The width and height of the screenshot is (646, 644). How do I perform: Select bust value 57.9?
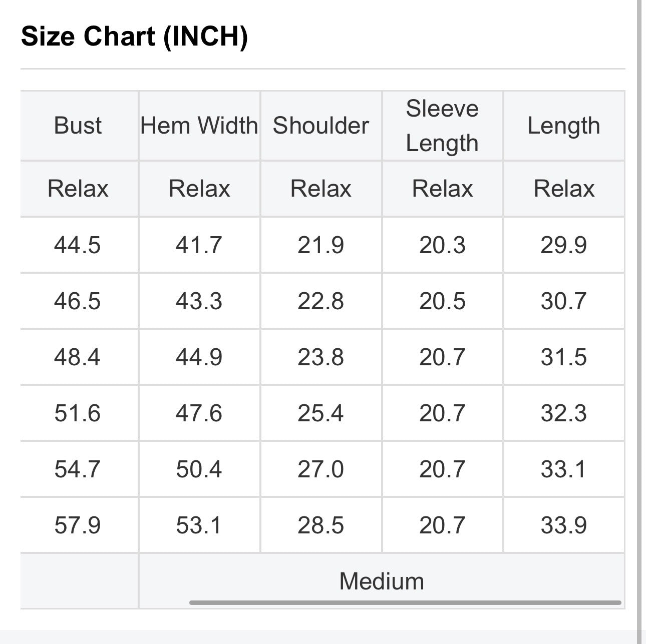(78, 525)
